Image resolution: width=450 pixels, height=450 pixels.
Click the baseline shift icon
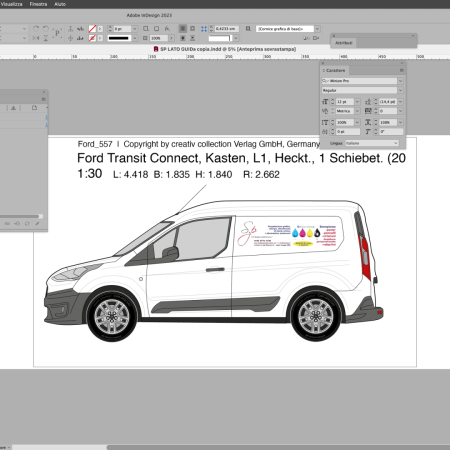325,132
